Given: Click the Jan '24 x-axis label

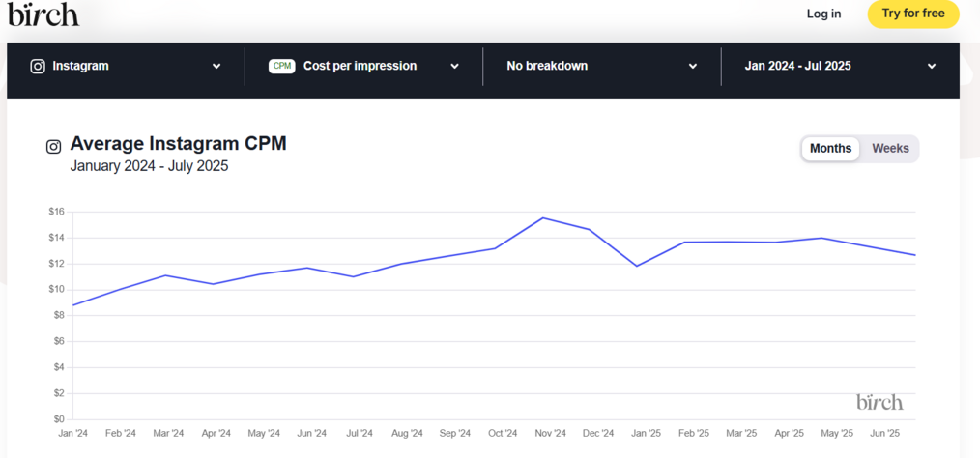Looking at the screenshot, I should (73, 433).
